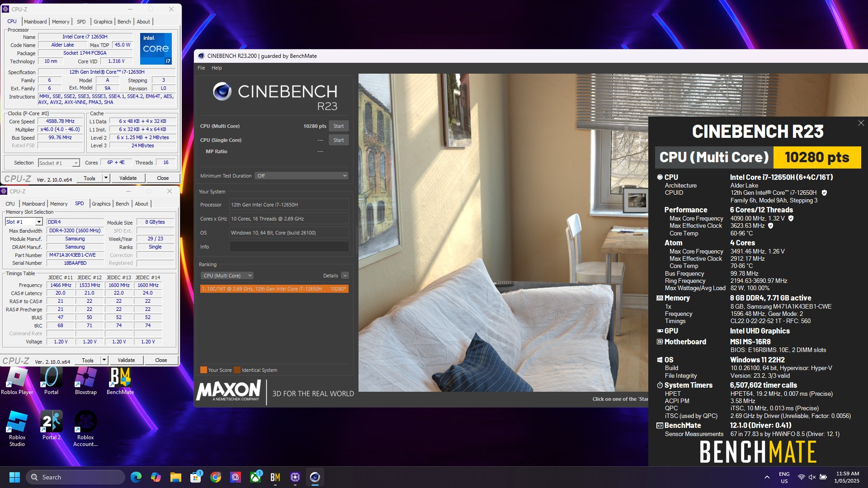Open Google Chrome from the taskbar

point(216,477)
